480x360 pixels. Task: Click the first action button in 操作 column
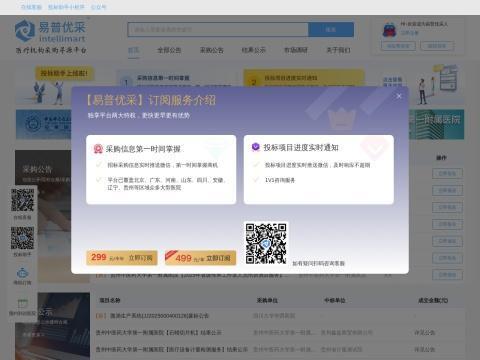447,174
